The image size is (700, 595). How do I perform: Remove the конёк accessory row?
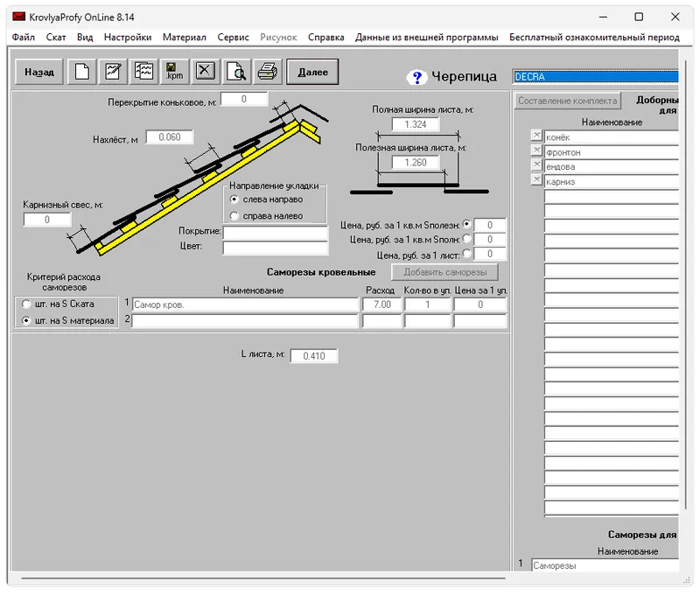click(x=536, y=136)
